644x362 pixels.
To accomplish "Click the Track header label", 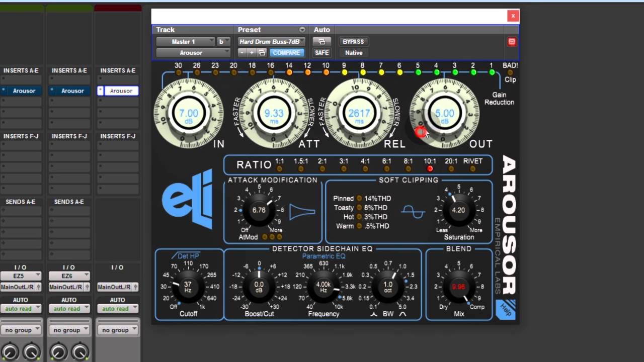I will click(166, 30).
